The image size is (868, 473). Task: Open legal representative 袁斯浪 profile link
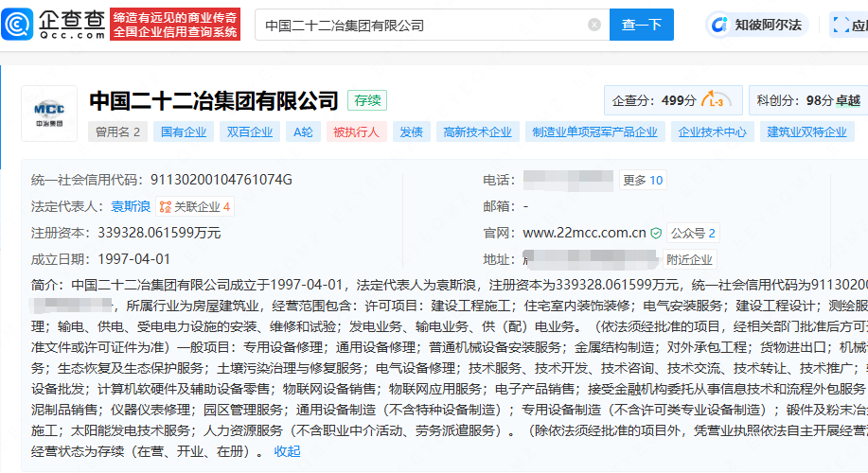(131, 206)
